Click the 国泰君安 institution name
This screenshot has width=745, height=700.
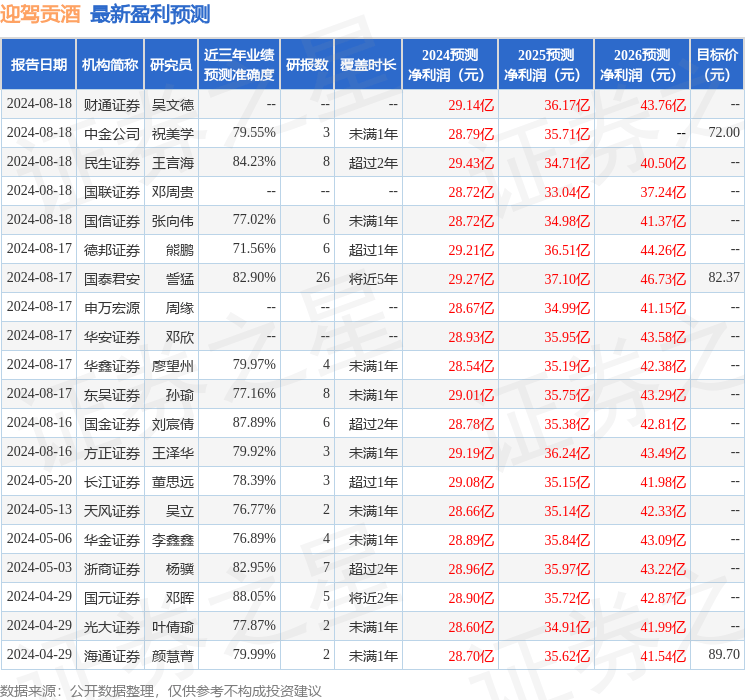(111, 277)
